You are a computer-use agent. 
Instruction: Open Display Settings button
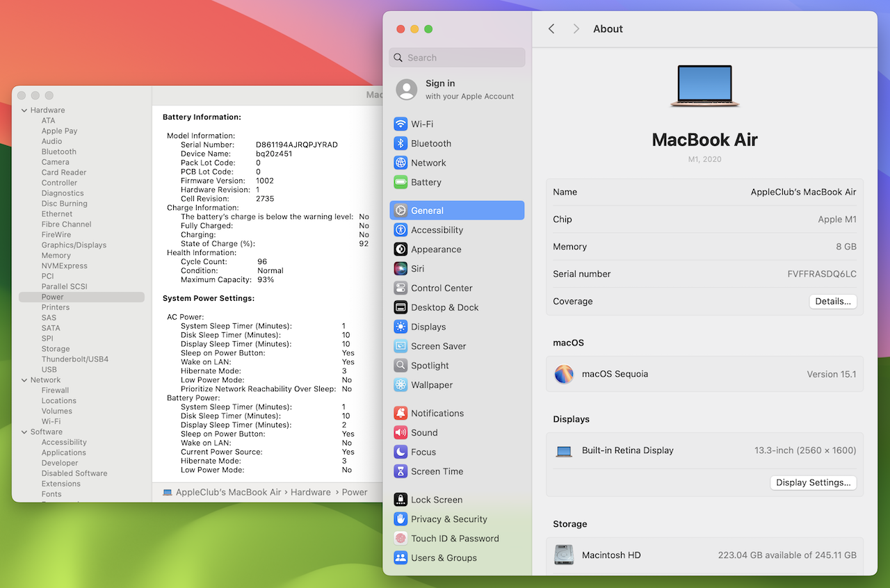coord(814,482)
